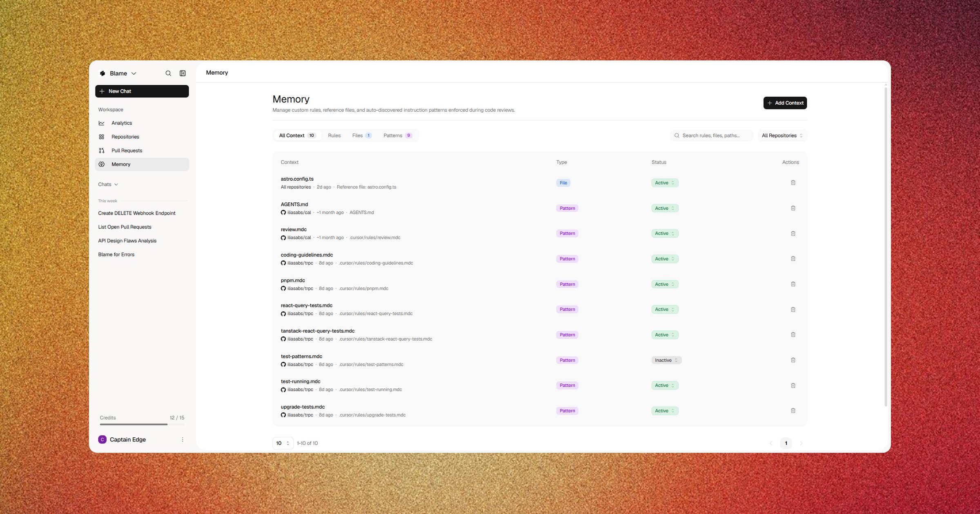Delete the test-patterns.mdc entry
This screenshot has width=980, height=514.
point(793,360)
